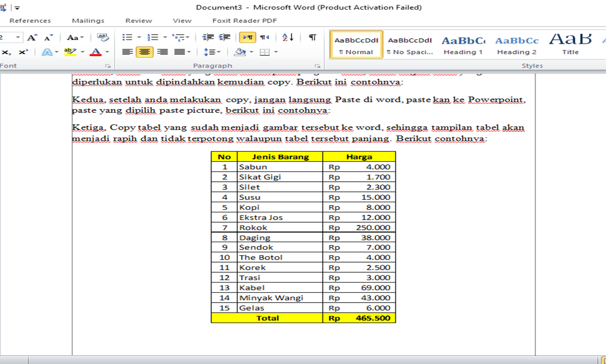Enable Right-to-Left text direction
This screenshot has height=364, width=606.
[265, 37]
